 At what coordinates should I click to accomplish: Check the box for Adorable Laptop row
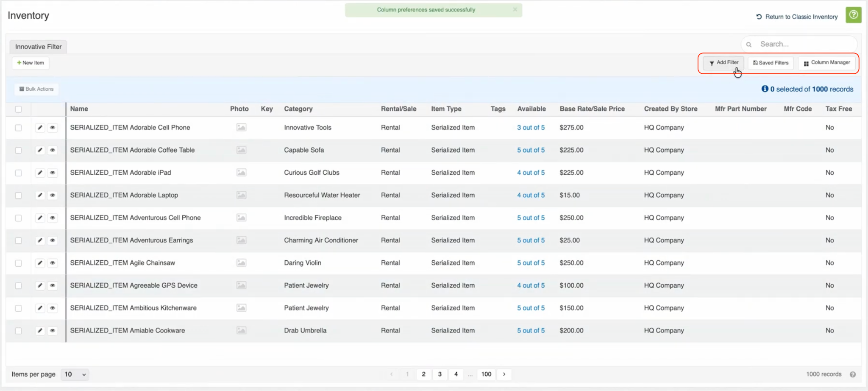pos(18,195)
